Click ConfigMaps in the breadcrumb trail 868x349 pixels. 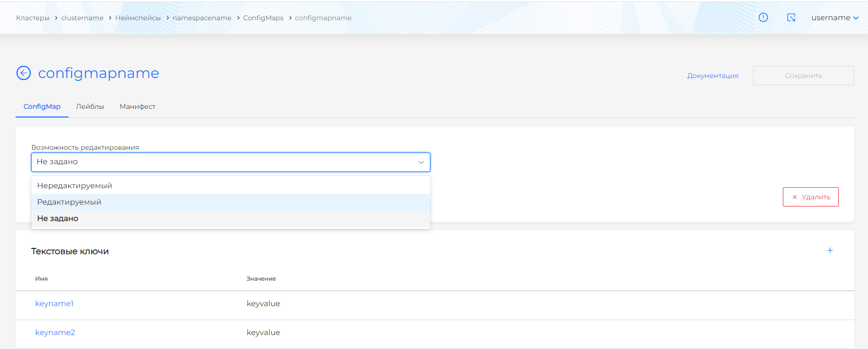pyautogui.click(x=263, y=18)
